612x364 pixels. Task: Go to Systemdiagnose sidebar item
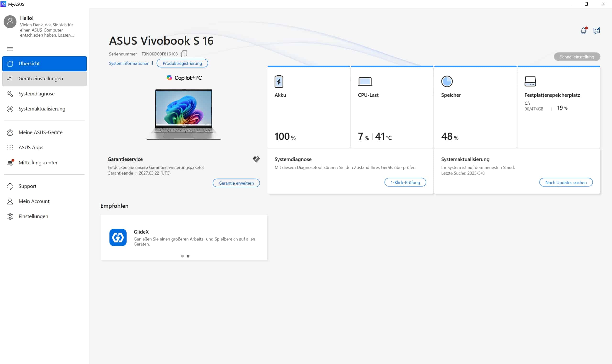click(x=37, y=94)
